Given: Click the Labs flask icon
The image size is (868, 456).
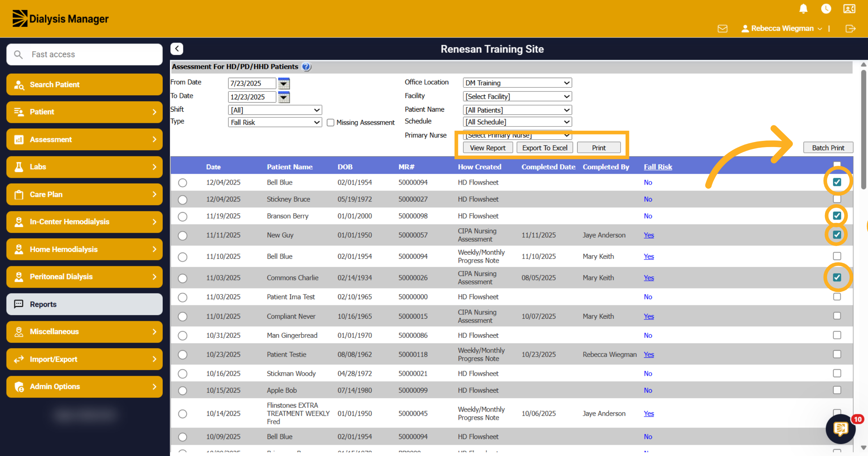Looking at the screenshot, I should [x=19, y=167].
